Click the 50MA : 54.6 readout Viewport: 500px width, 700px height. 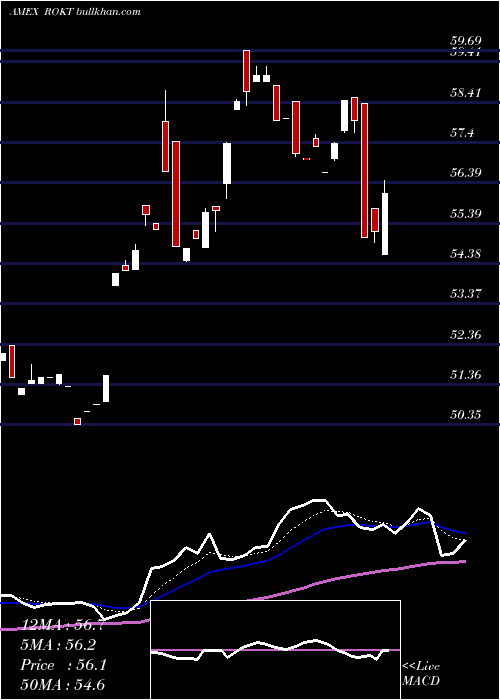click(62, 684)
